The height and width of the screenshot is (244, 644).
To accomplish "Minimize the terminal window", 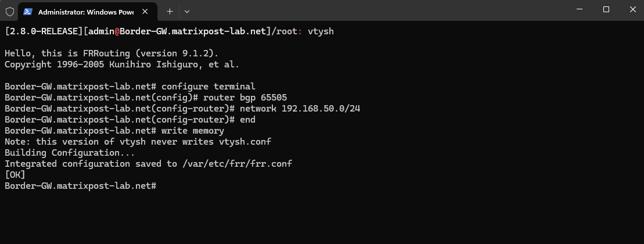I will pyautogui.click(x=580, y=9).
